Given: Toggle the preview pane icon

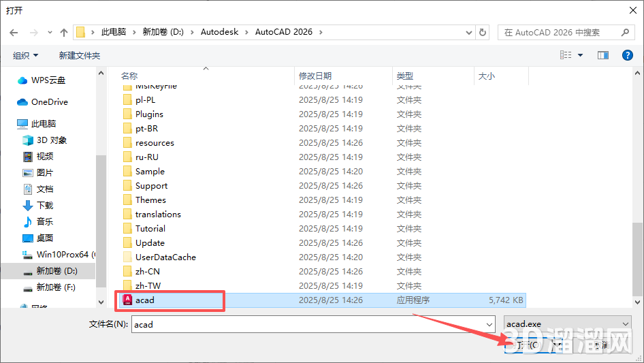Looking at the screenshot, I should [x=602, y=55].
